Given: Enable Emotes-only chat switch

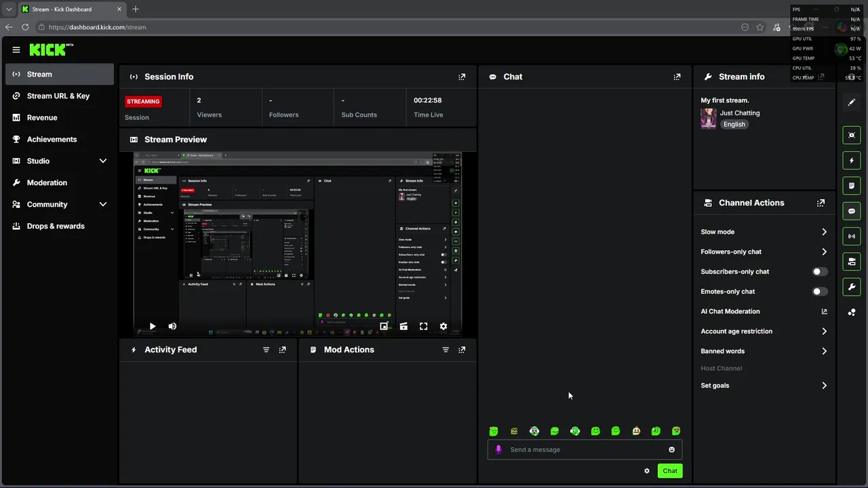Looking at the screenshot, I should click(820, 291).
